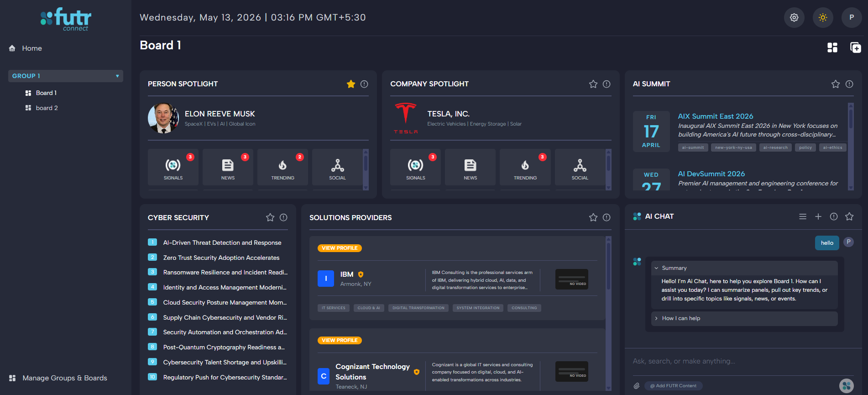Open Elon Musk Social tile
Viewport: 868px width, 395px height.
coord(337,167)
